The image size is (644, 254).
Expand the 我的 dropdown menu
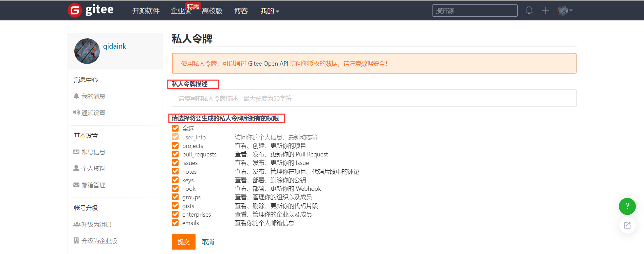click(x=270, y=11)
